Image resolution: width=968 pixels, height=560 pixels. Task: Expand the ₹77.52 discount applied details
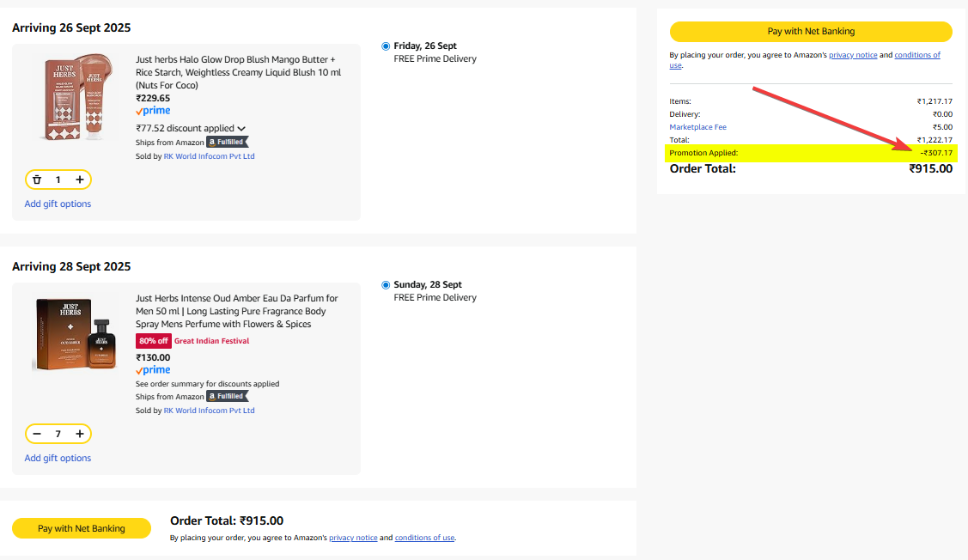[x=191, y=129]
